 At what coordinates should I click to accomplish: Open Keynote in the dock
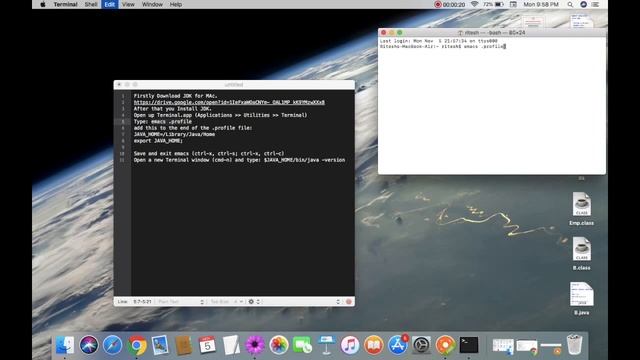326,345
